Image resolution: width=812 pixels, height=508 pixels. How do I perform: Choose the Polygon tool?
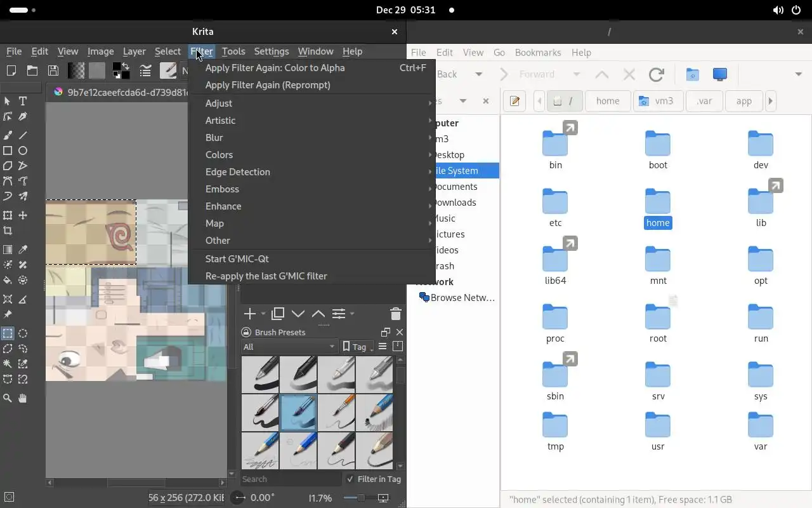8,166
